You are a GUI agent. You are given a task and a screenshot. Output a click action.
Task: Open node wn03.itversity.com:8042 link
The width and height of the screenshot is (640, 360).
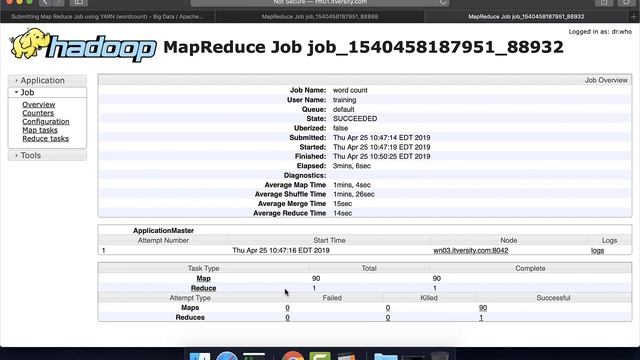click(471, 251)
